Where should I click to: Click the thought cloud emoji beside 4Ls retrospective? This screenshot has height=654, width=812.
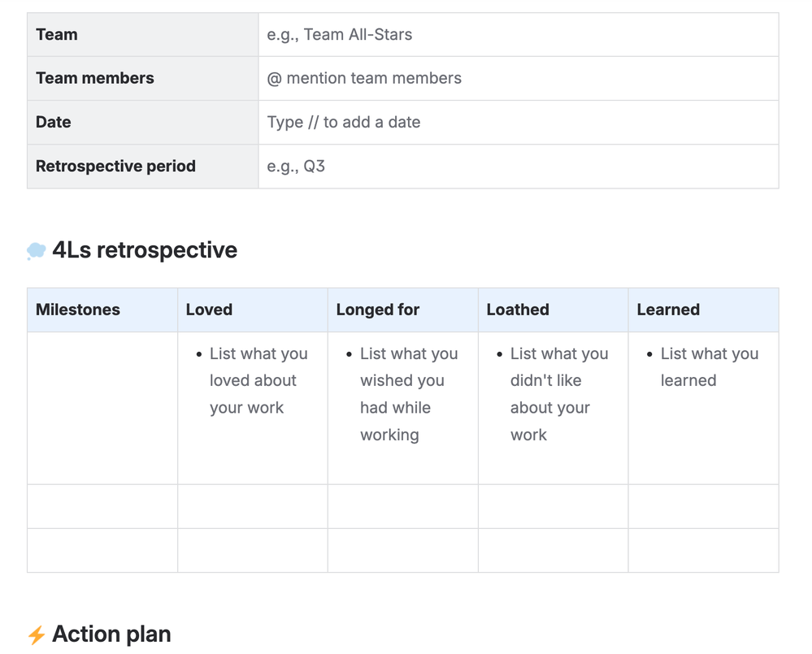[36, 251]
